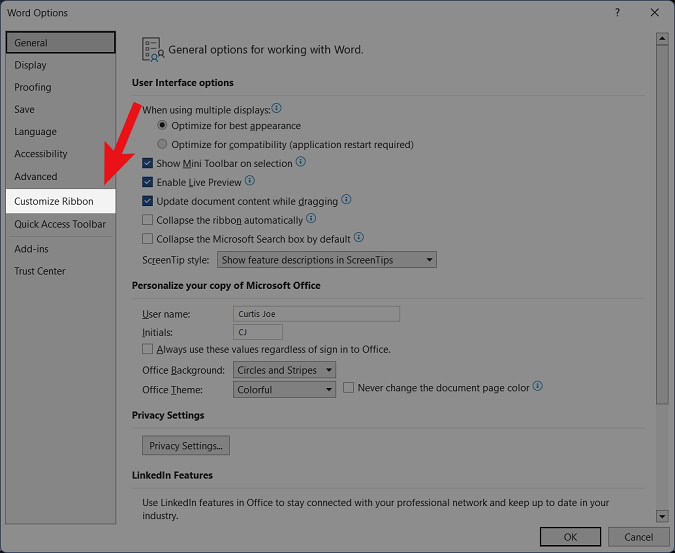Click info icon for update content while dragging
675x553 pixels.
coord(347,199)
